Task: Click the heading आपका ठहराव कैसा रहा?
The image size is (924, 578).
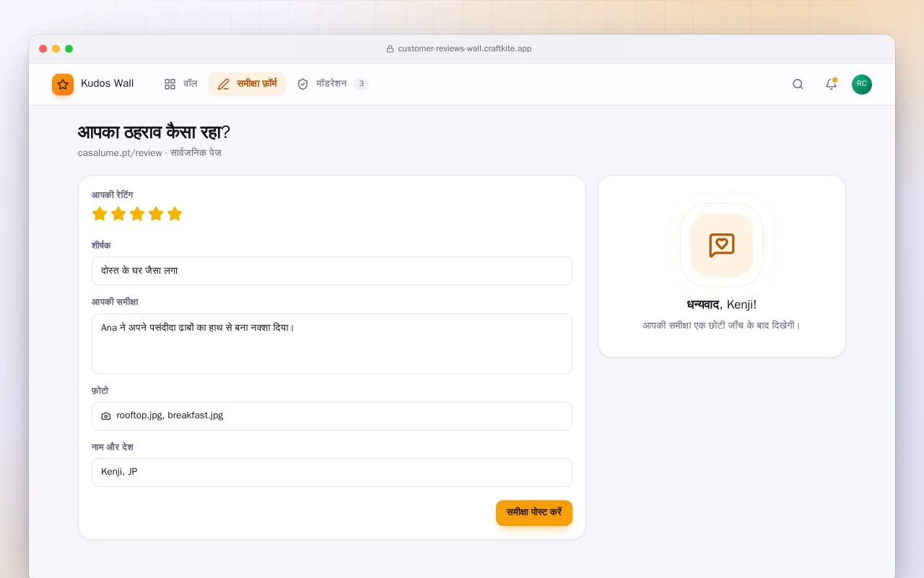Action: point(154,133)
